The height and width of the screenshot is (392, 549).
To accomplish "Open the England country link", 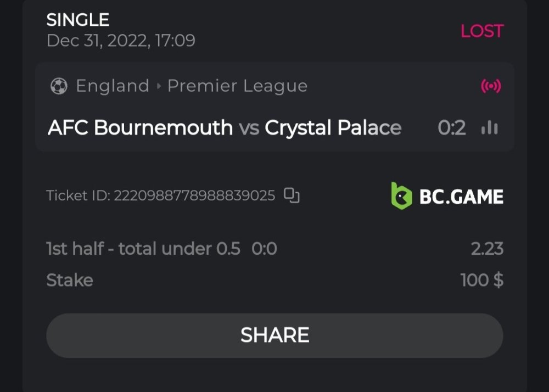I will (x=112, y=86).
